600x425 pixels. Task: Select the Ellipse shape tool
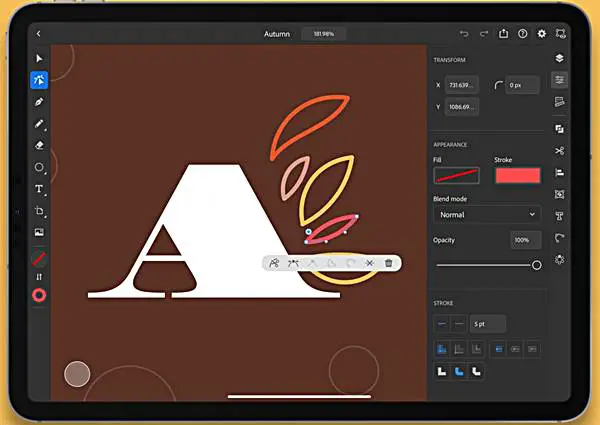point(39,167)
